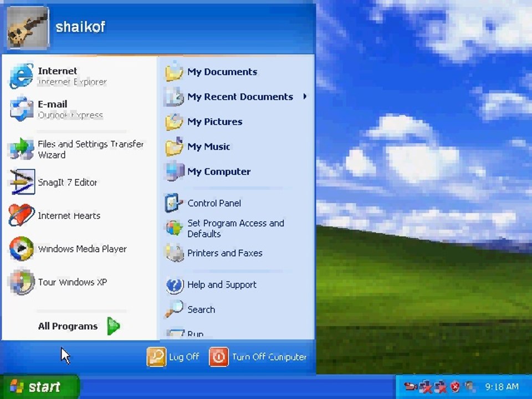Click the guitar user account picture
Viewport: 532px width, 399px height.
pos(28,27)
